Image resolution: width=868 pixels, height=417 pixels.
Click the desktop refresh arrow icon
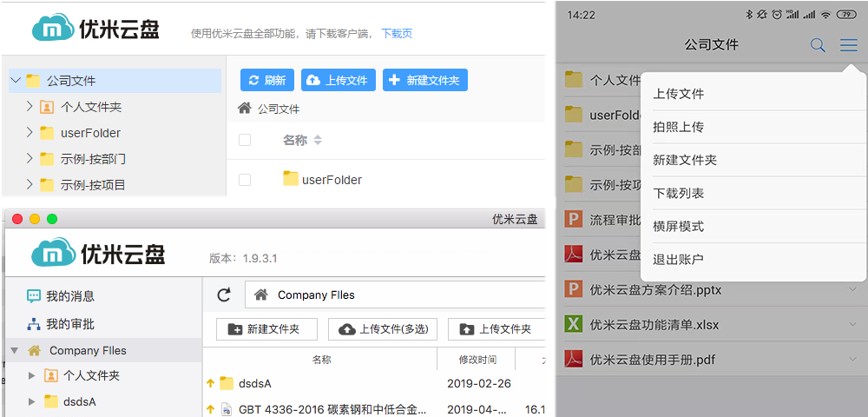[x=224, y=295]
